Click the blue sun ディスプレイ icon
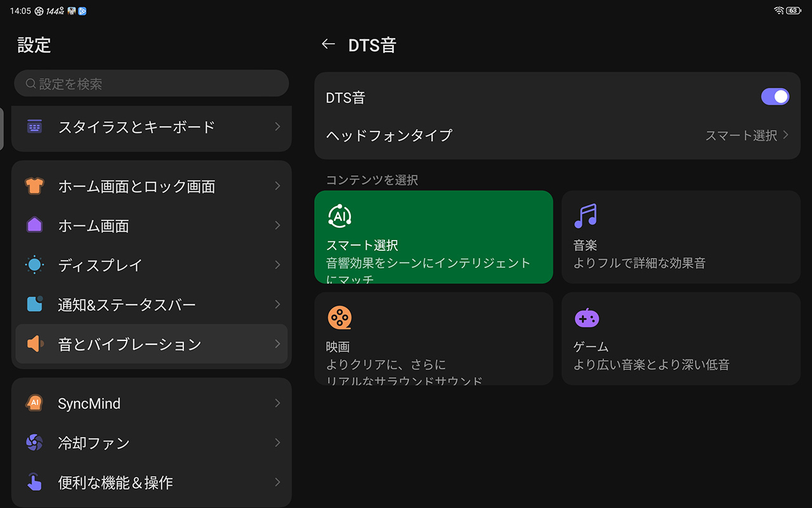The height and width of the screenshot is (508, 812). pos(34,265)
